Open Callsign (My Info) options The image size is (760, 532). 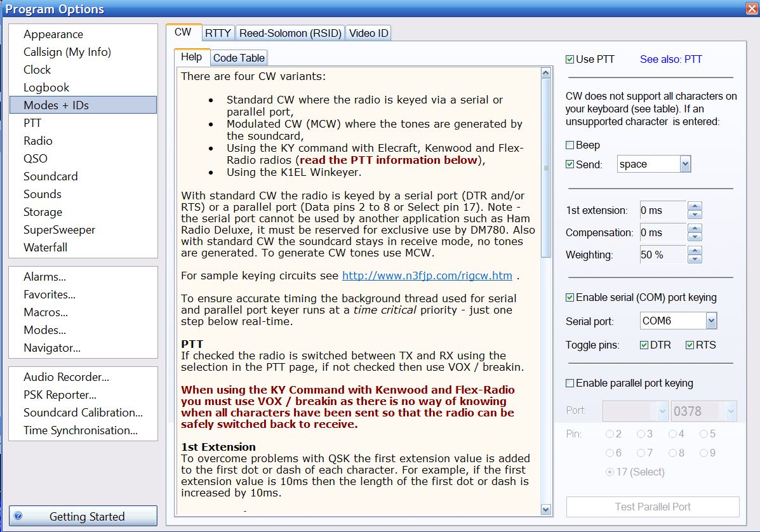(83, 52)
